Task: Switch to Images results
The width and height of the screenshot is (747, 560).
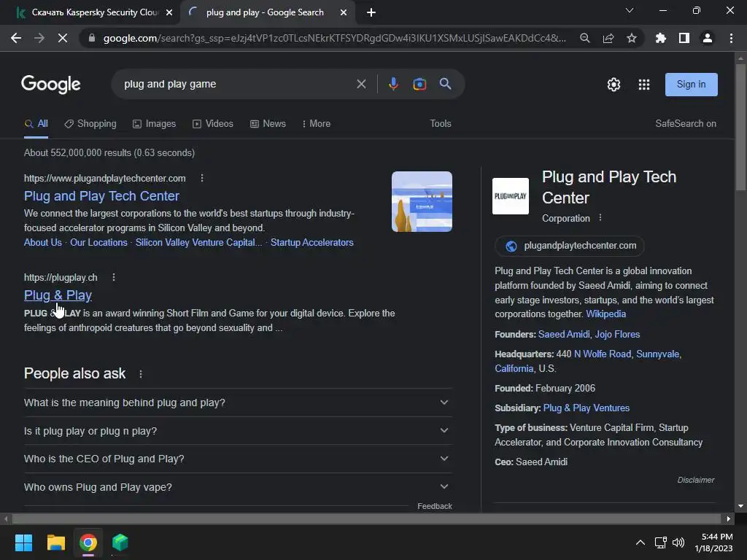Action: click(155, 123)
